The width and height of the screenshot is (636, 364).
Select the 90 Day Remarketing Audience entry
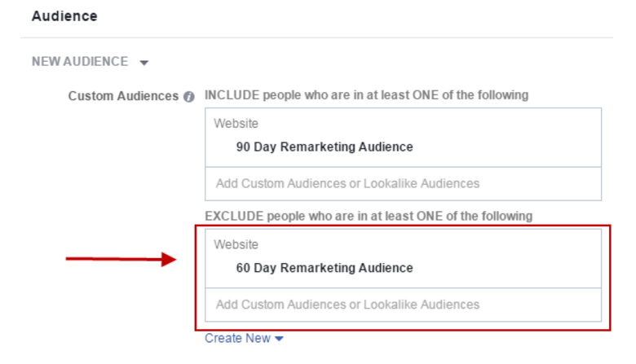click(325, 147)
